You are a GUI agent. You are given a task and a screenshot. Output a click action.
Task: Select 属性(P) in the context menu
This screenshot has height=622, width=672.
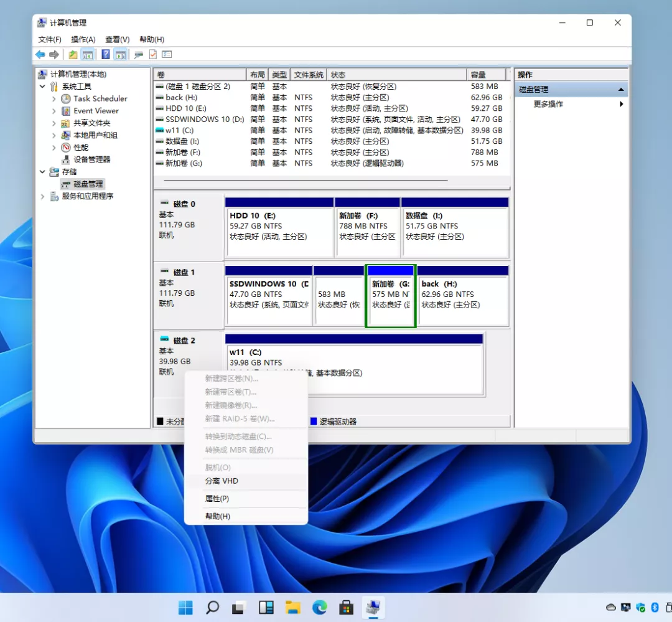[x=217, y=499]
